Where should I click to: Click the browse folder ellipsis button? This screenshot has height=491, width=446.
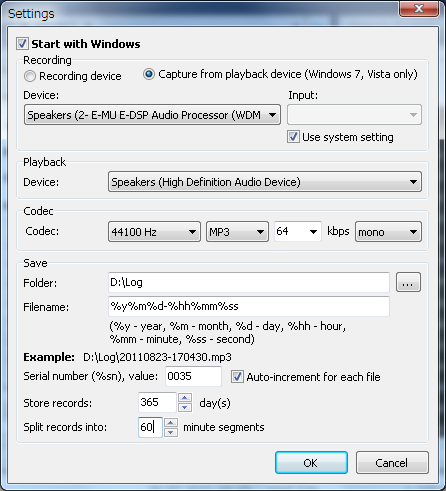(408, 282)
